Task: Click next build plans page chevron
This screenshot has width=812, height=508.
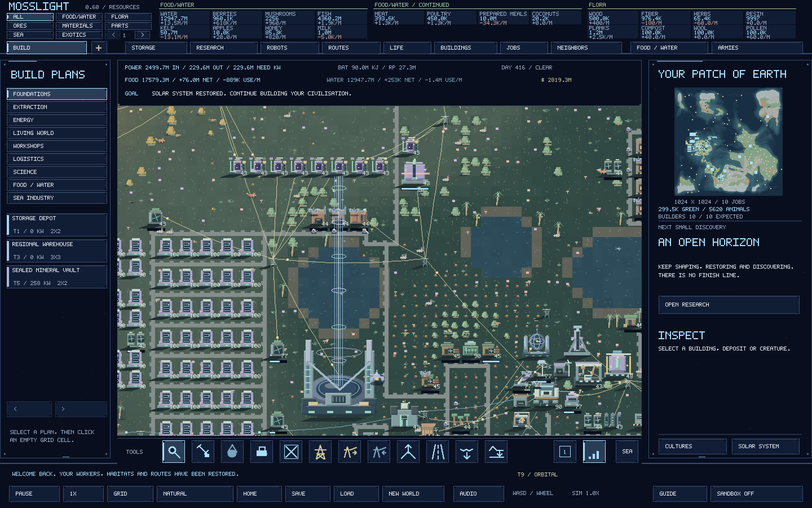Action: [81, 409]
